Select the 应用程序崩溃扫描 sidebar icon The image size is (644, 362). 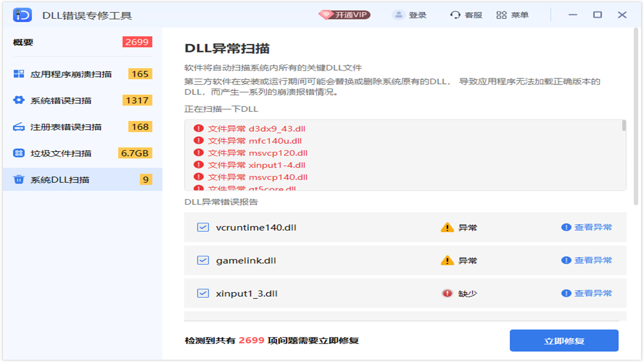point(19,73)
